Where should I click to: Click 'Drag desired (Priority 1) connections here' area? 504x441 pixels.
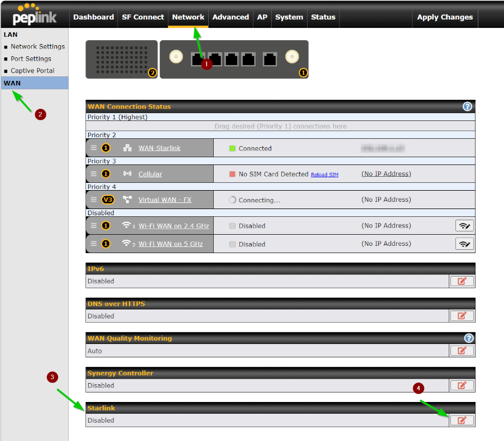coord(280,126)
